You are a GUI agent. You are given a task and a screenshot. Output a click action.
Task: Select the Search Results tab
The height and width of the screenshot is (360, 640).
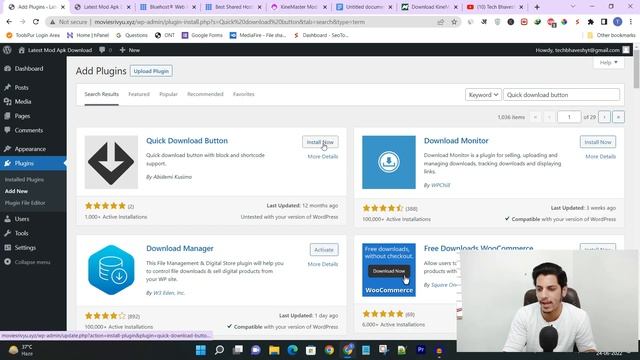point(102,94)
